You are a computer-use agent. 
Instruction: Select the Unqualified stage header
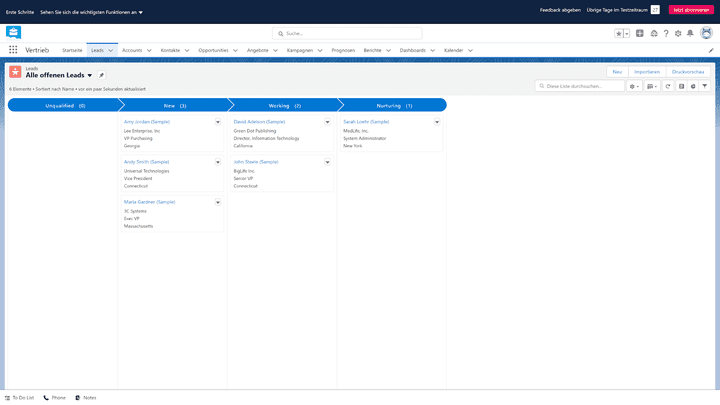(x=64, y=106)
